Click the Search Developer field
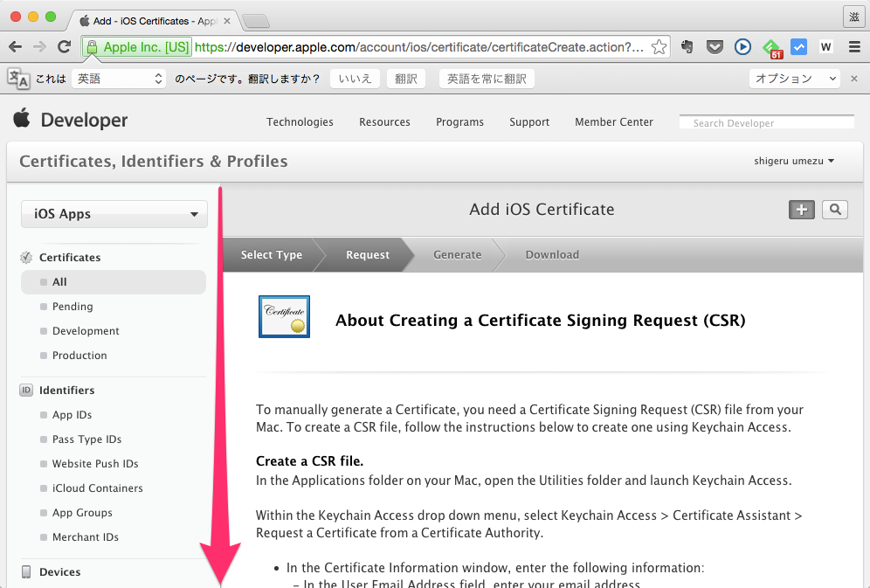Image resolution: width=870 pixels, height=588 pixels. 767,122
